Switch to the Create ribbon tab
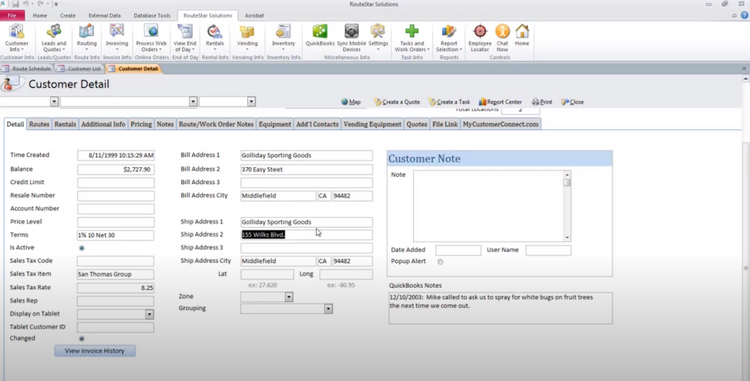The image size is (750, 381). 67,15
